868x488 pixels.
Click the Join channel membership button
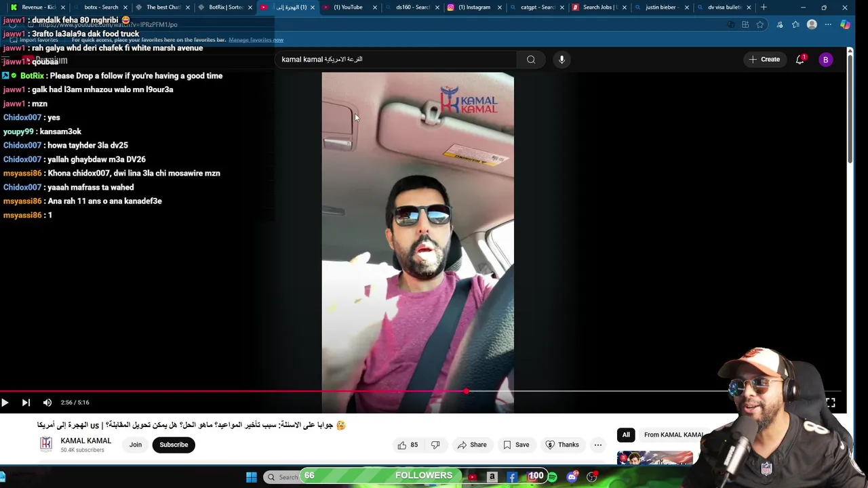(136, 445)
